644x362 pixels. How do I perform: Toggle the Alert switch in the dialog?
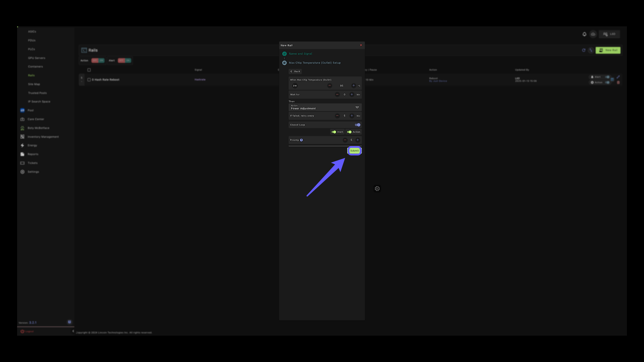click(334, 132)
